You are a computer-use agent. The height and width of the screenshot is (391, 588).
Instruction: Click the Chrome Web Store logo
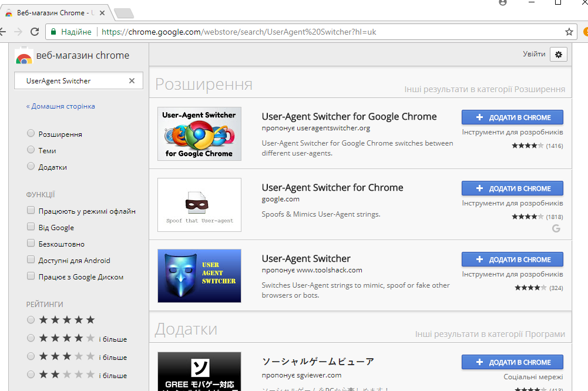(23, 56)
